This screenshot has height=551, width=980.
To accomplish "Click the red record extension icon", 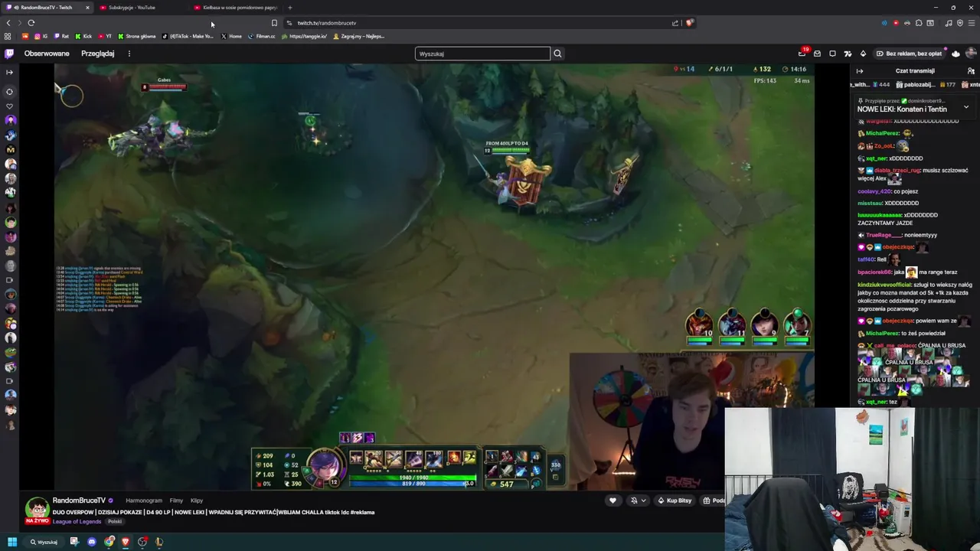I will [896, 23].
